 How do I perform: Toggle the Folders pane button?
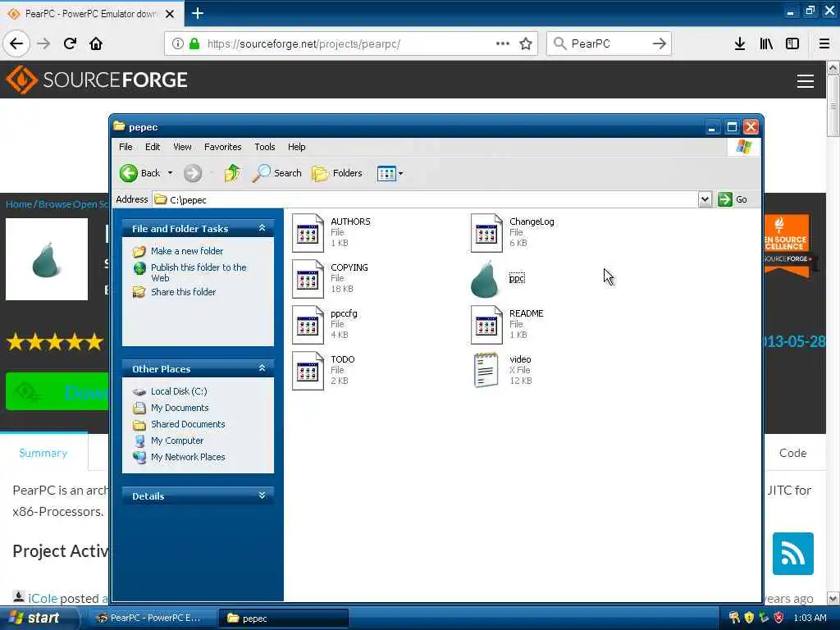tap(337, 173)
